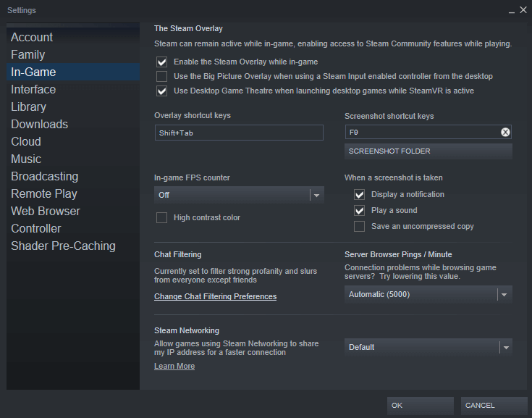Close the Settings window
The height and width of the screenshot is (418, 532).
523,10
